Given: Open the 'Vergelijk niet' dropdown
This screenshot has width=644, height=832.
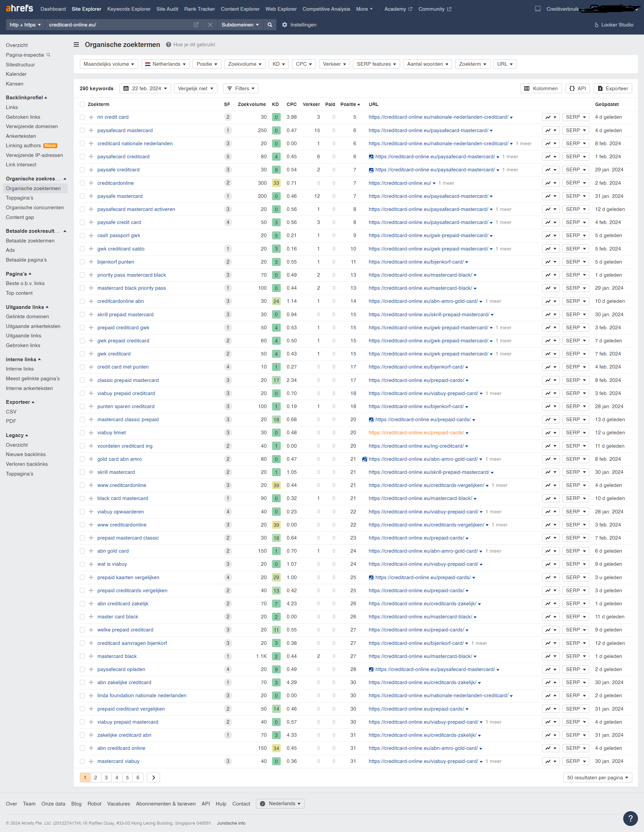Looking at the screenshot, I should pos(196,89).
